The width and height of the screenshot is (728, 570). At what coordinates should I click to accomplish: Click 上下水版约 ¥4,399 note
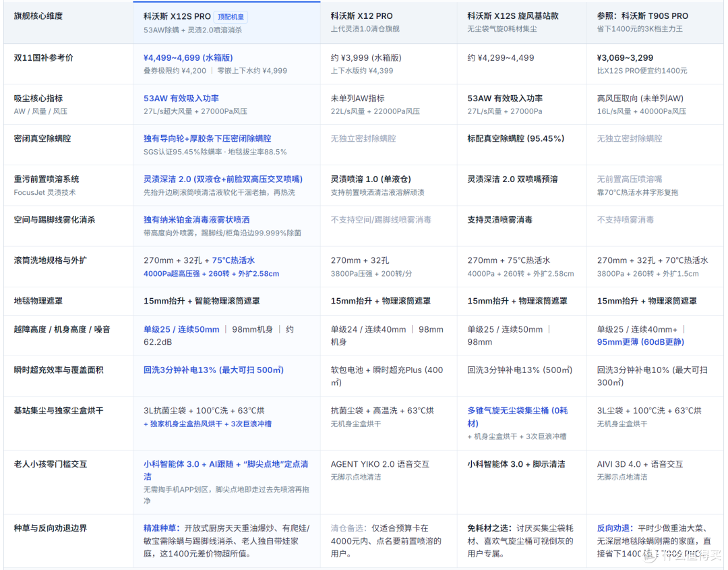[362, 71]
